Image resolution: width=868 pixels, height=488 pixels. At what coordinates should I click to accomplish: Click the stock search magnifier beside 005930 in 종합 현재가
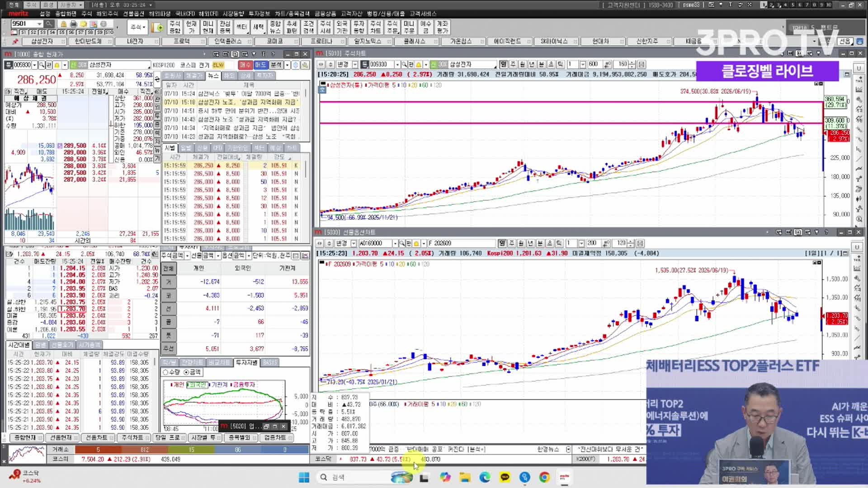tap(42, 65)
